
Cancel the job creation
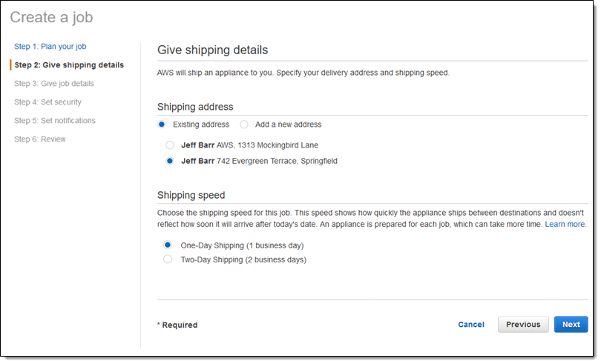pos(471,325)
